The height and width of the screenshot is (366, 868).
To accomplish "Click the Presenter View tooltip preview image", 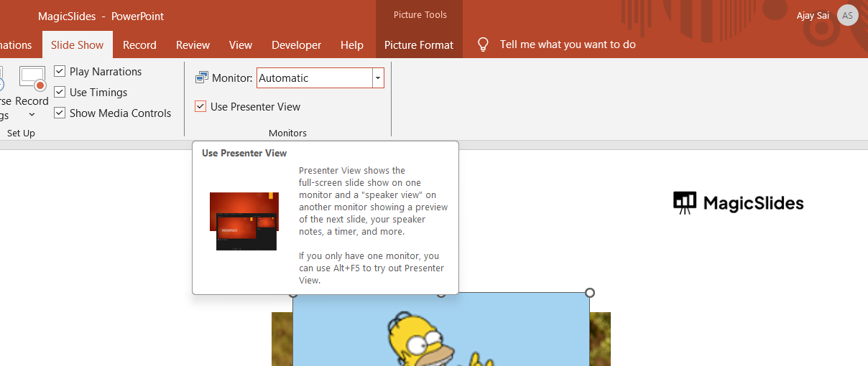I will [x=244, y=221].
